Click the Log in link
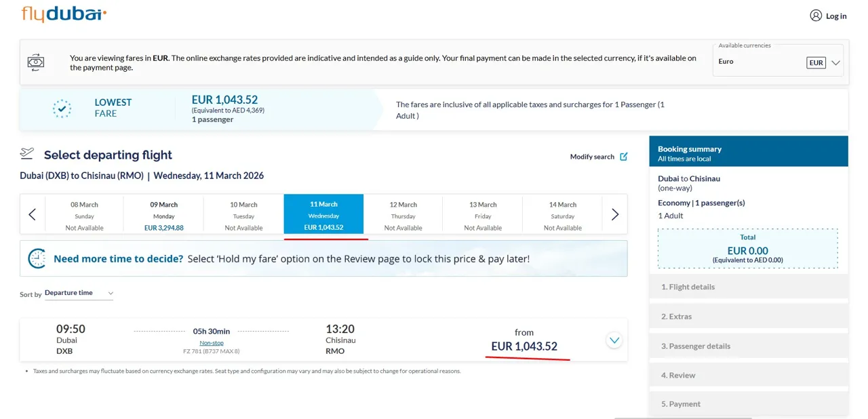The width and height of the screenshot is (868, 419). pos(836,16)
